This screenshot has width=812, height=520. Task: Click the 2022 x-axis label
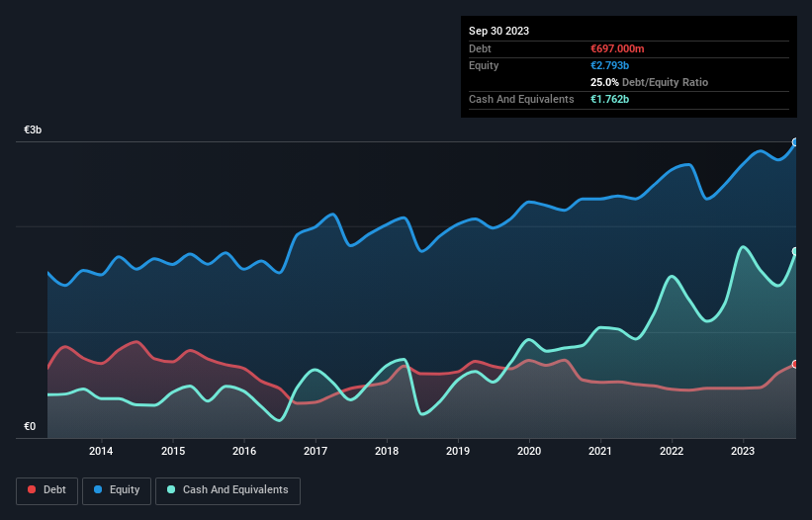point(672,451)
